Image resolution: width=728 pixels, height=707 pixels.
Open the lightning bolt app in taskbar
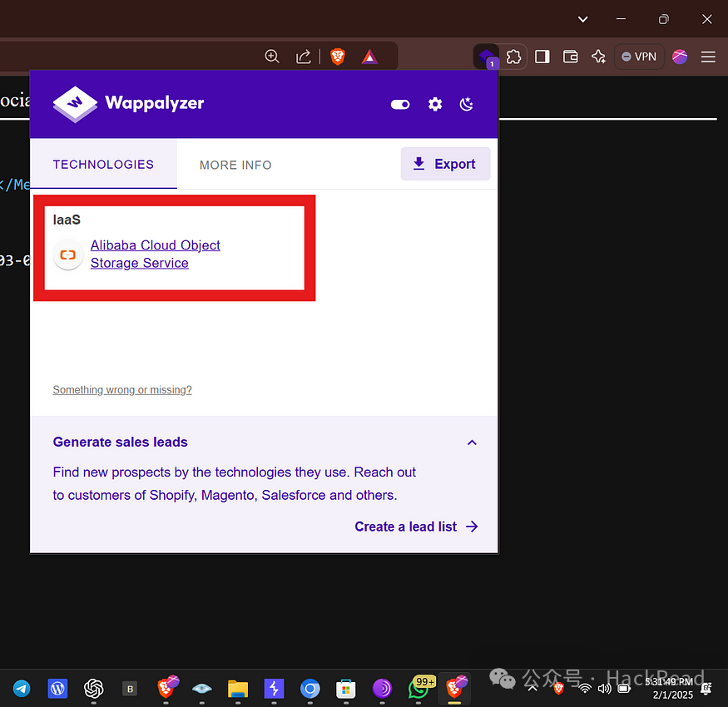274,689
